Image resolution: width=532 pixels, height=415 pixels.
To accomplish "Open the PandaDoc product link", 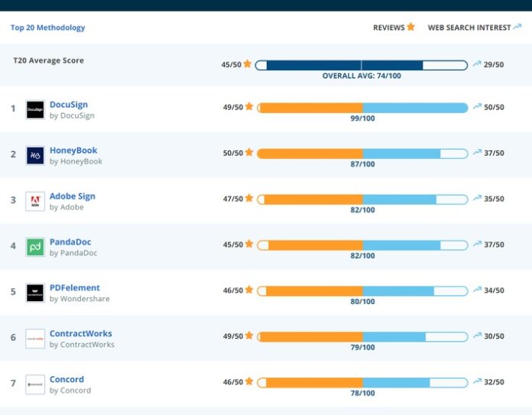I will point(70,242).
